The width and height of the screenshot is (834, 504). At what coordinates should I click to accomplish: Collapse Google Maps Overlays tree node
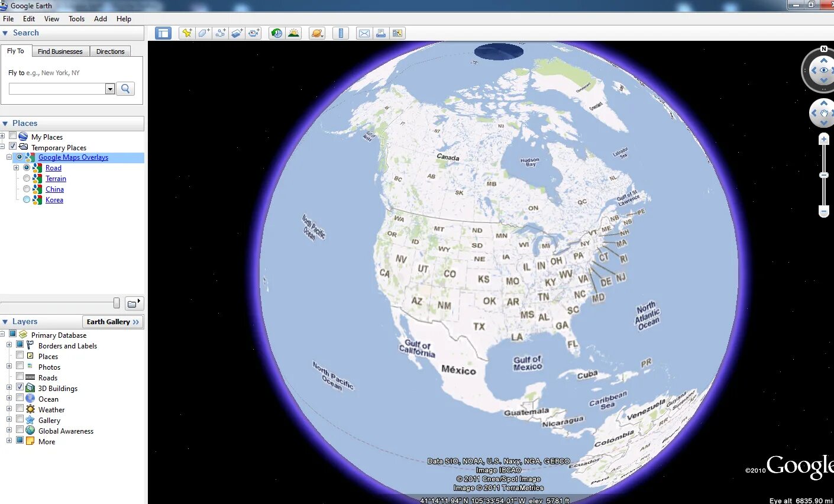point(9,157)
